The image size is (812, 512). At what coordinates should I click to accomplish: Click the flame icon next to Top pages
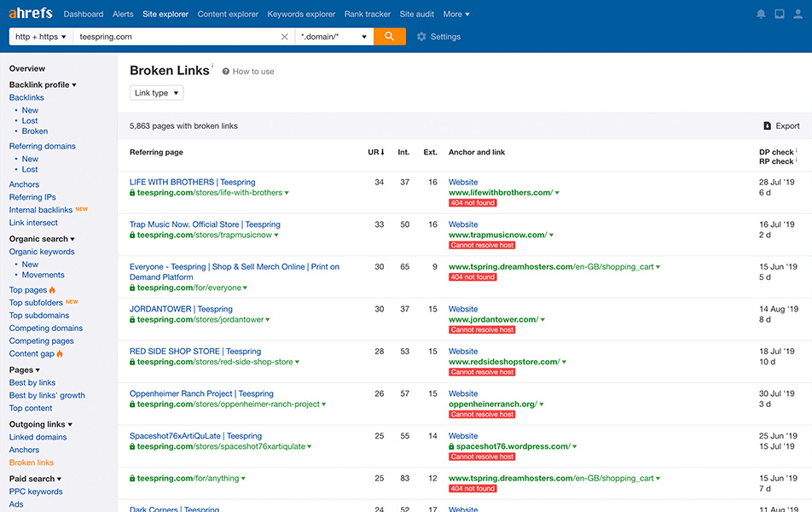pyautogui.click(x=52, y=289)
